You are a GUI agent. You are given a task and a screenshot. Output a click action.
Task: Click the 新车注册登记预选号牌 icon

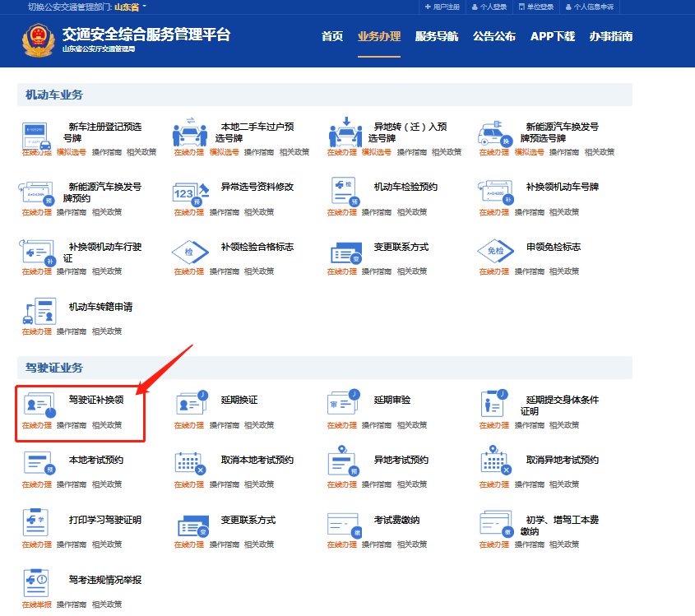(x=36, y=132)
